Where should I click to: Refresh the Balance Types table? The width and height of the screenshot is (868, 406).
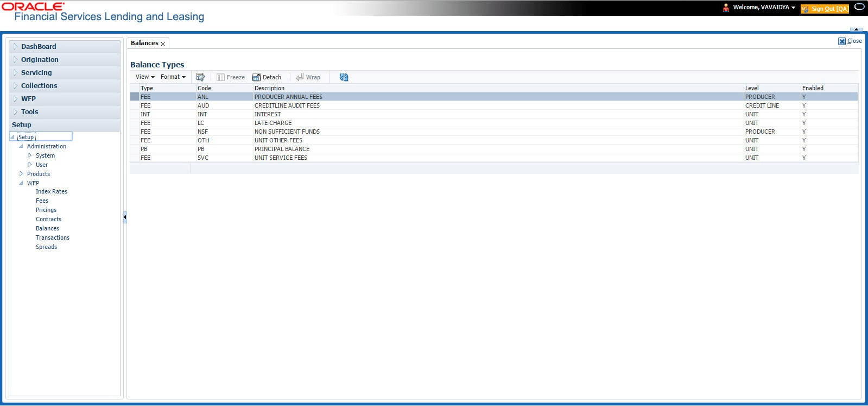click(x=344, y=77)
